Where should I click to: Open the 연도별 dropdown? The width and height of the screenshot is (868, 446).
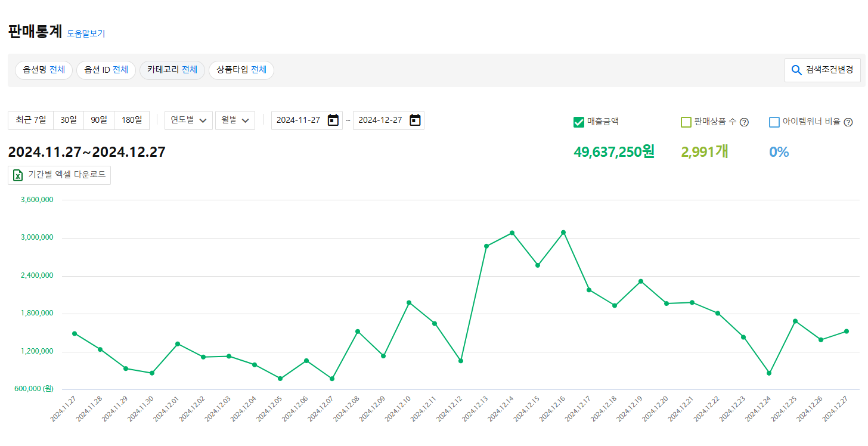point(188,120)
